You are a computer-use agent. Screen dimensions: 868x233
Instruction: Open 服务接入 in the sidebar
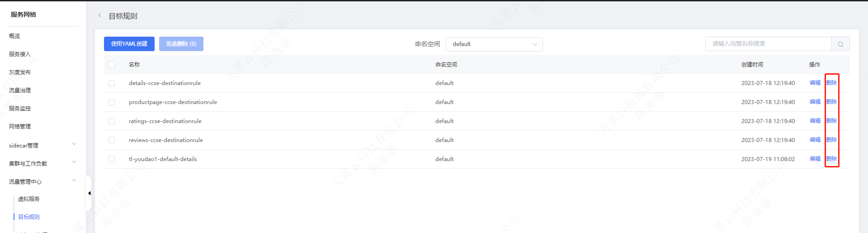[x=20, y=54]
